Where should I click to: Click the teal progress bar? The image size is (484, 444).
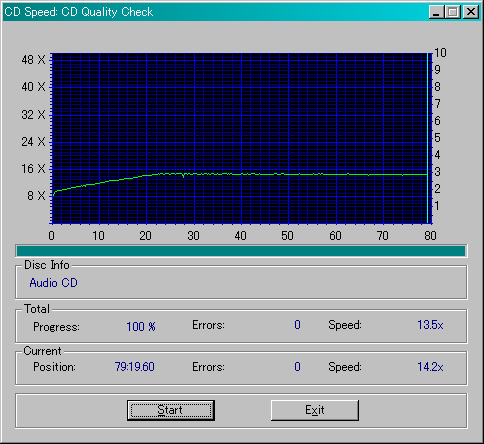coord(241,251)
